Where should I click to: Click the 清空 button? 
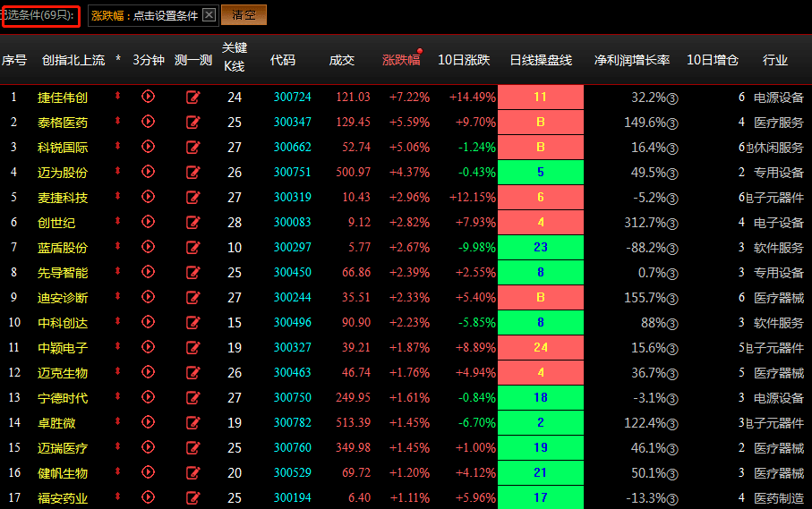244,15
